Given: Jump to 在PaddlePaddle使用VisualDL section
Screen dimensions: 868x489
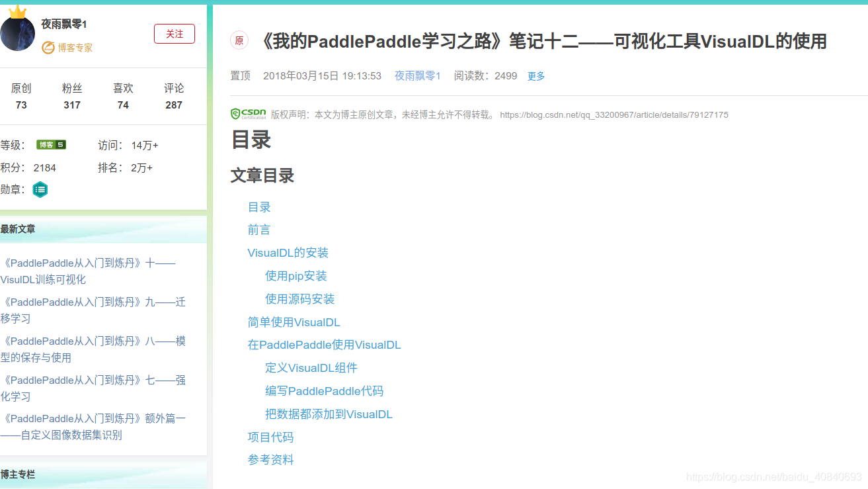Looking at the screenshot, I should [x=325, y=345].
